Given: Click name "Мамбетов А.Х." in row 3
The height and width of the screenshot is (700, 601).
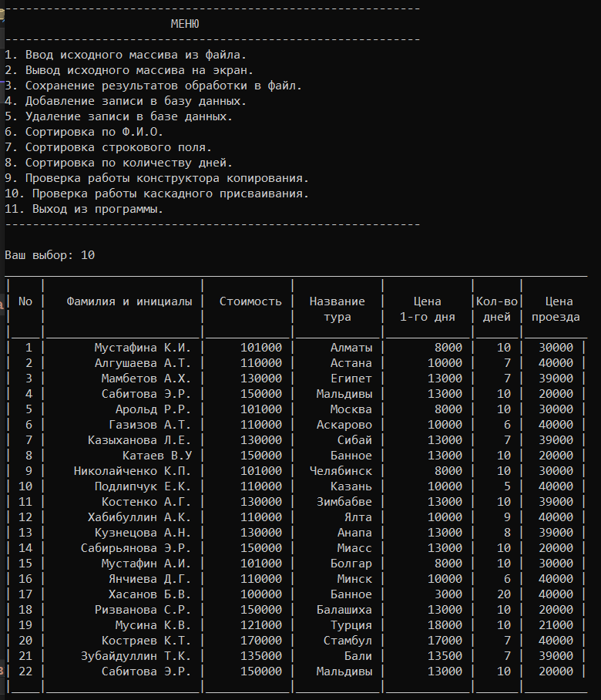Looking at the screenshot, I should [146, 379].
